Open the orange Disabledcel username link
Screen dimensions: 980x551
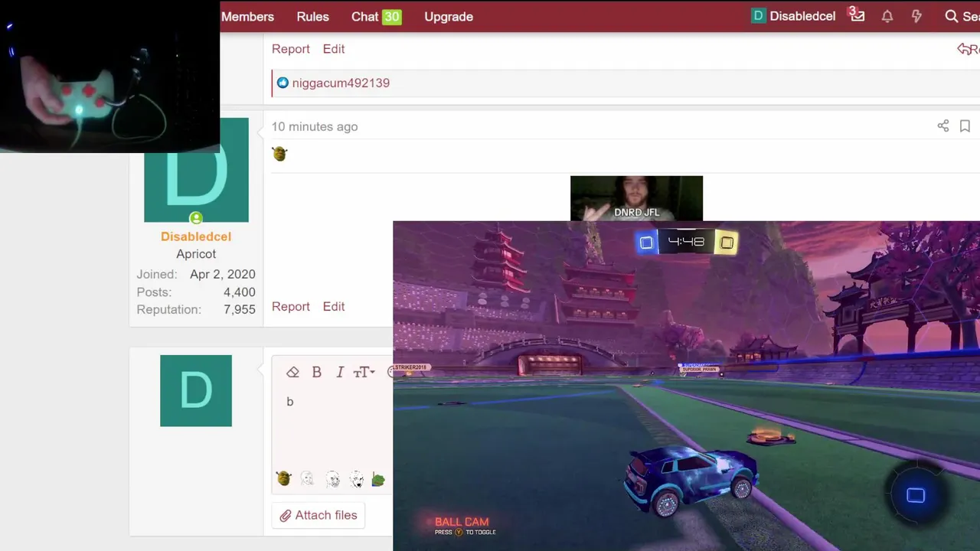pyautogui.click(x=196, y=236)
